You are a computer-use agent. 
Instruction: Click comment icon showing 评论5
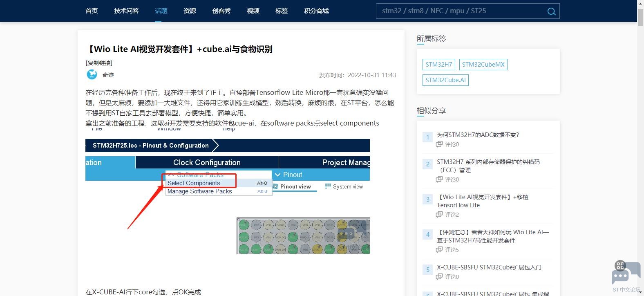[439, 249]
